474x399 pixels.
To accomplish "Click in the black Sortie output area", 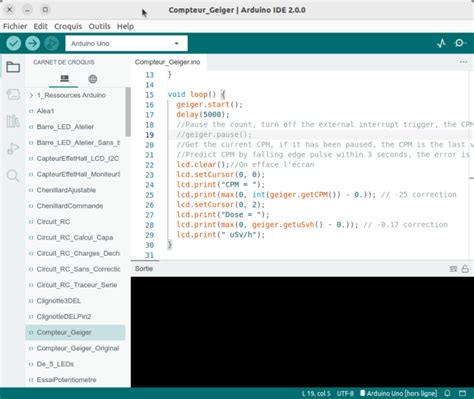I will click(302, 332).
